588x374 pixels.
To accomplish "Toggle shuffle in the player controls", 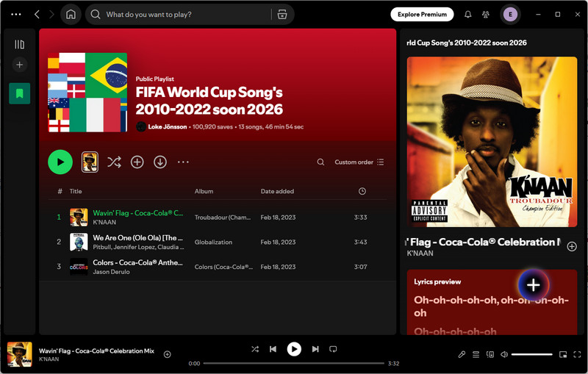I will point(255,349).
